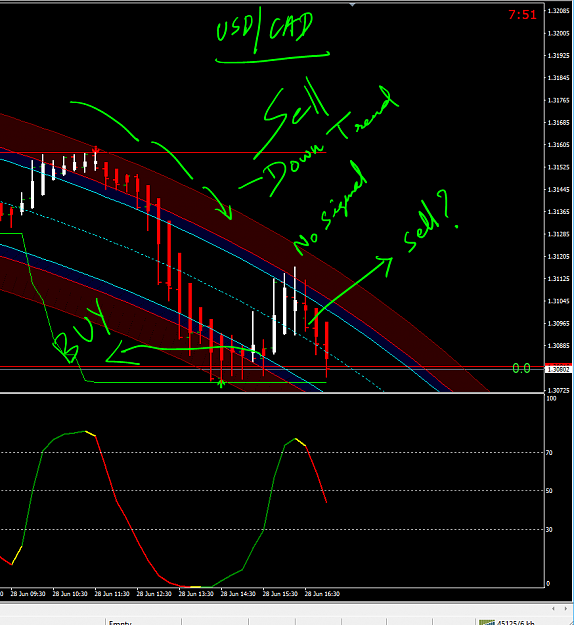This screenshot has width=574, height=625.
Task: Click the left tab-scroll arrow
Action: (554, 609)
